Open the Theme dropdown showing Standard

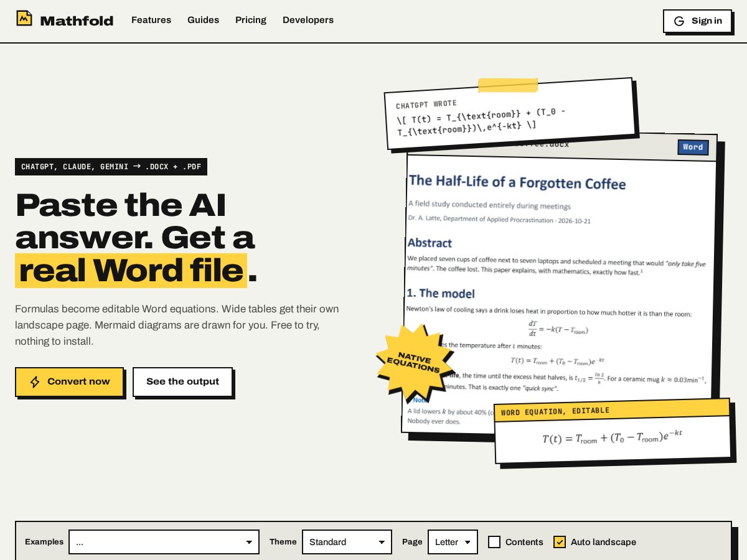(347, 542)
